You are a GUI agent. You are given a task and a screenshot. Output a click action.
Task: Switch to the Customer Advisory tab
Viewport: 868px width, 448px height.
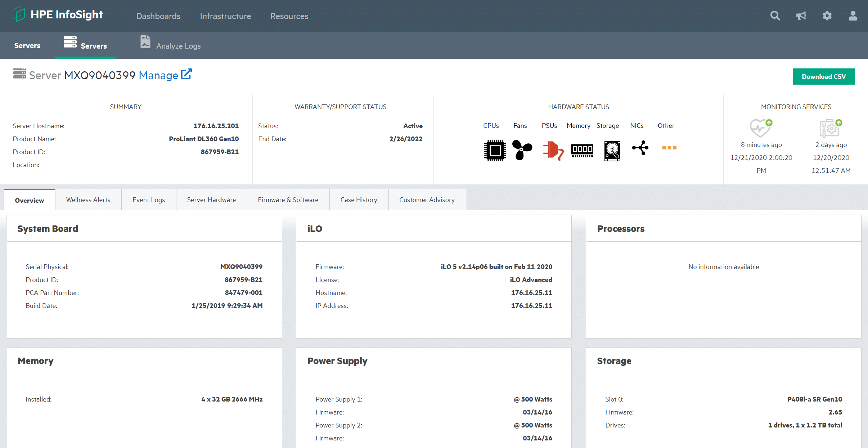pyautogui.click(x=427, y=200)
